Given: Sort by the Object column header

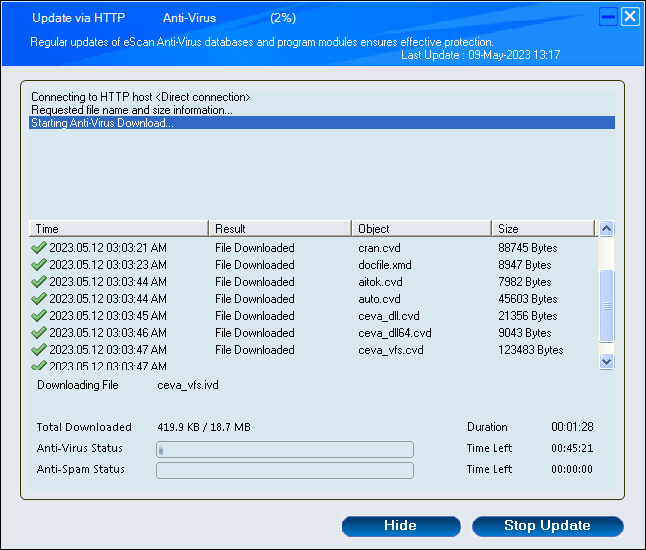Looking at the screenshot, I should (421, 229).
